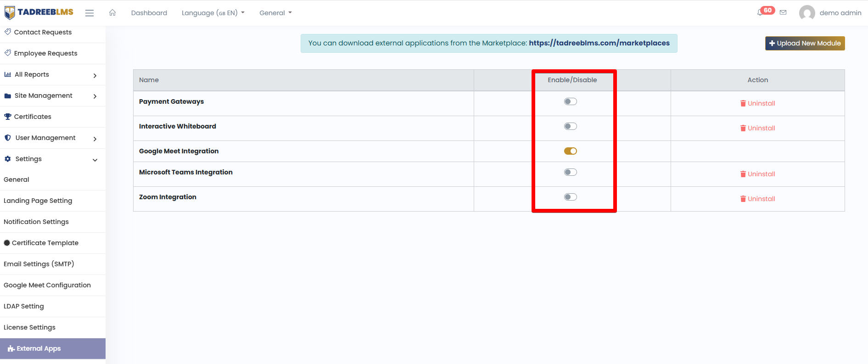The image size is (868, 364).
Task: Click the Enable/Disable column header
Action: [572, 80]
